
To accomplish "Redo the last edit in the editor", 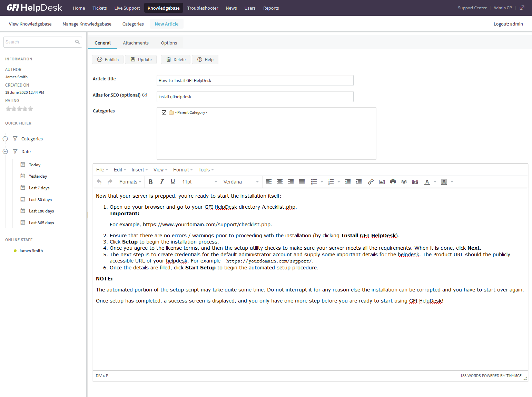I will tap(110, 182).
